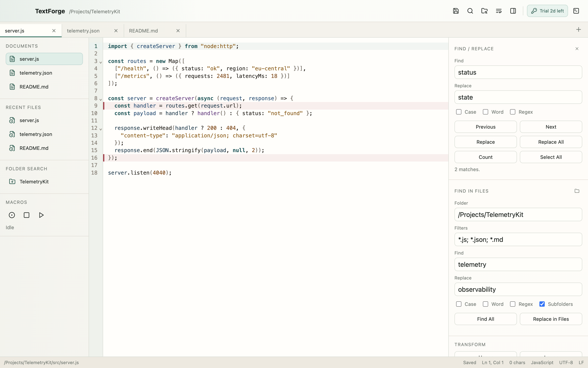Open server.js from Recent Files

click(x=44, y=120)
